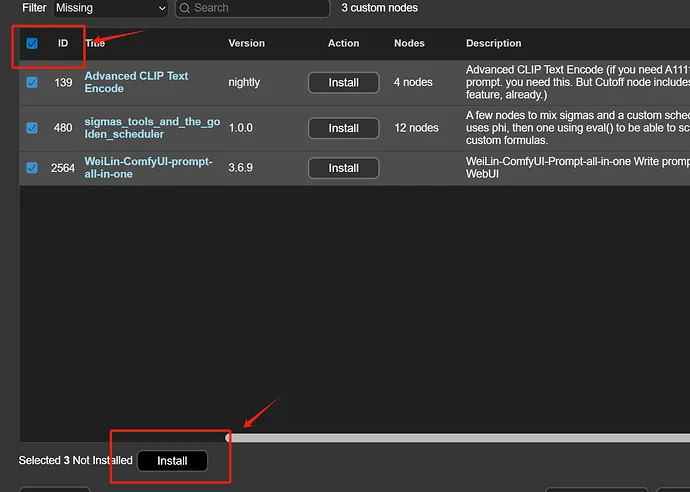The image size is (690, 492).
Task: Open the Filter dropdown showing Missing
Action: 110,8
